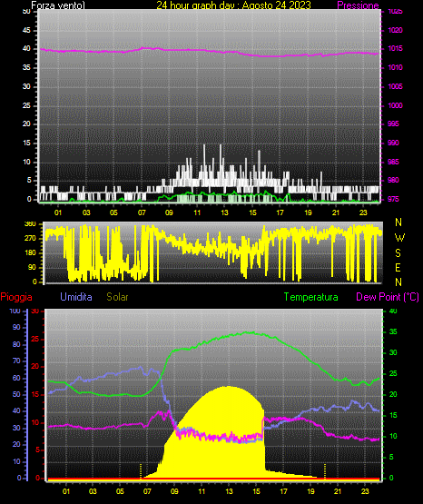The width and height of the screenshot is (423, 504).
Task: Click the Forza vento axis title
Action: [58, 5]
